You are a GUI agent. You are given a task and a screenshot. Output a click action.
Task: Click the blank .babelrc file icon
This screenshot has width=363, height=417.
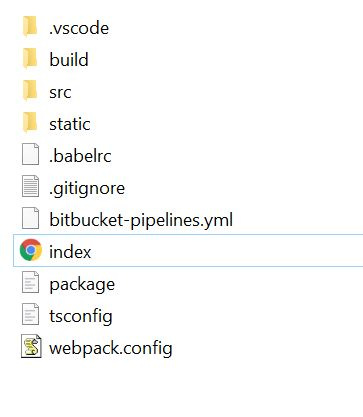pos(31,155)
